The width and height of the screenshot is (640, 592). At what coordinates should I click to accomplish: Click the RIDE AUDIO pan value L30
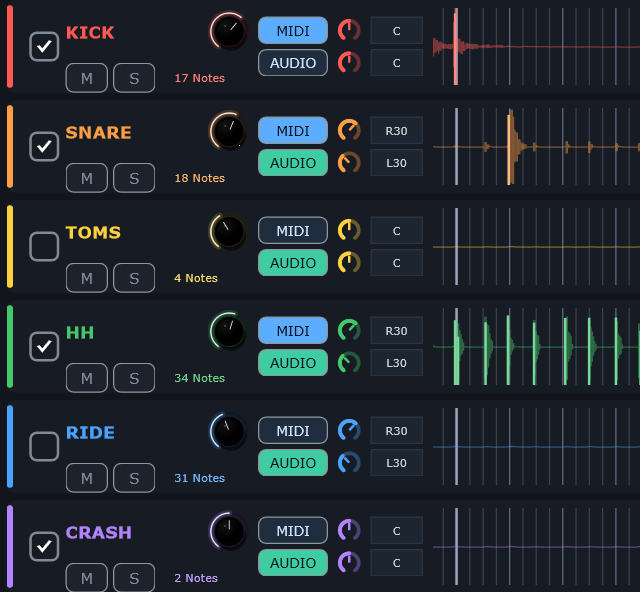point(396,463)
